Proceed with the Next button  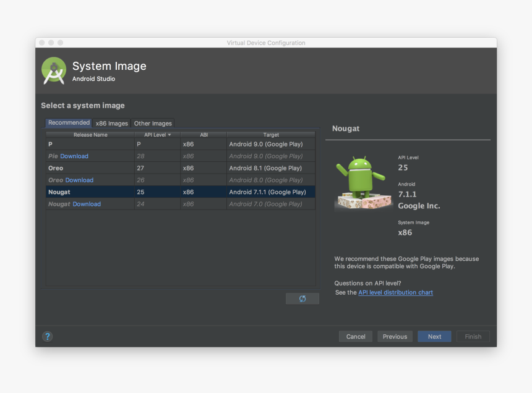tap(434, 336)
